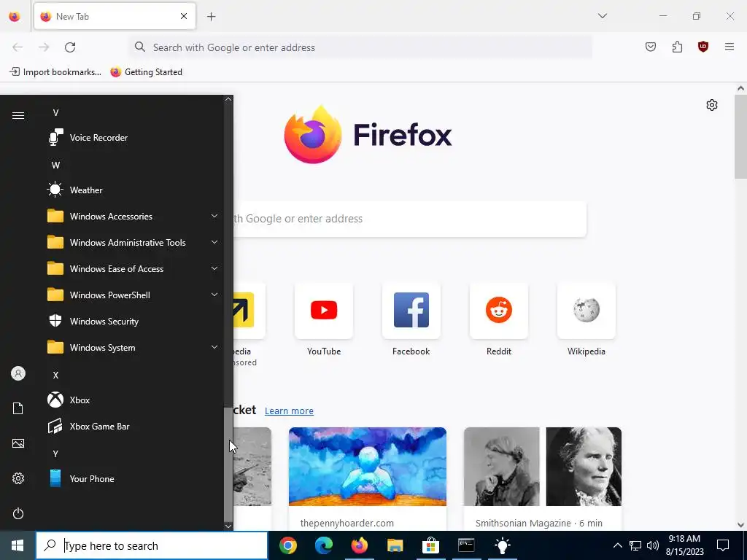Open the user account icon in Start

click(x=18, y=373)
